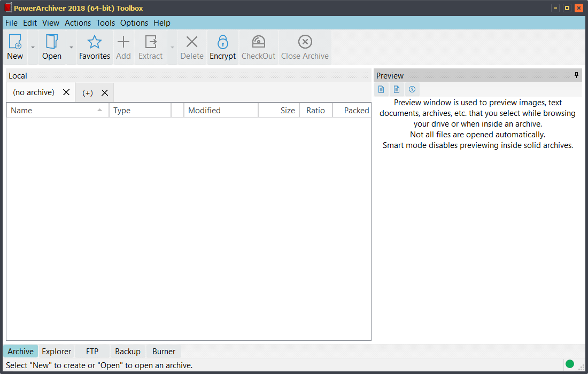588x374 pixels.
Task: Click the PowerArchiver title bar app icon
Action: click(x=8, y=8)
